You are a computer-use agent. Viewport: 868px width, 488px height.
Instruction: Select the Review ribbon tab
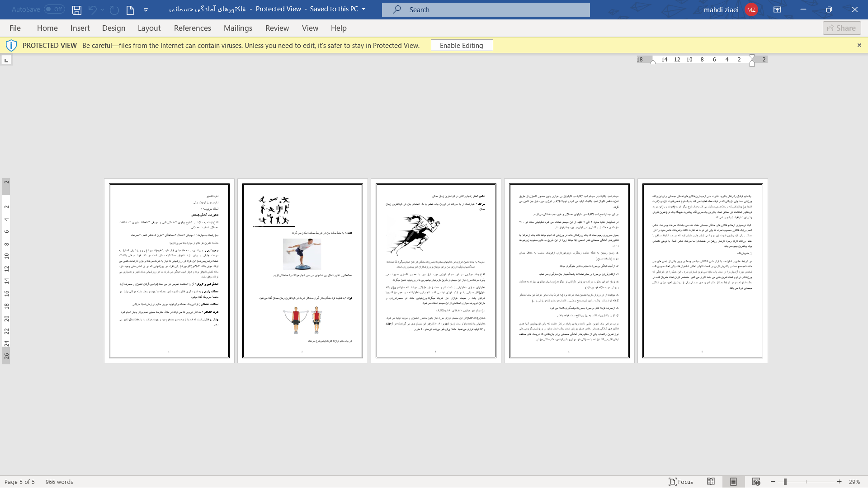click(x=277, y=28)
